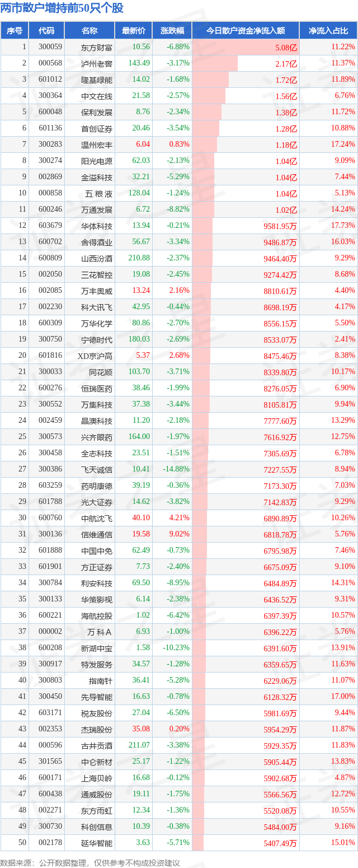The image size is (358, 868).
Task: Select stock name 万 科Ａ
Action: 99,632
